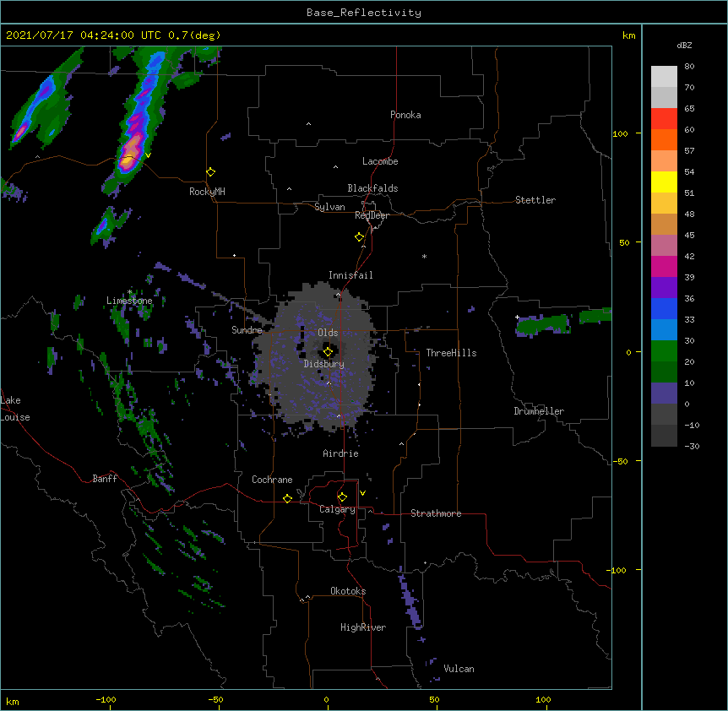Click the magenta 42 dBZ legend swatch
Viewport: 728px width, 711px height.
pyautogui.click(x=664, y=266)
